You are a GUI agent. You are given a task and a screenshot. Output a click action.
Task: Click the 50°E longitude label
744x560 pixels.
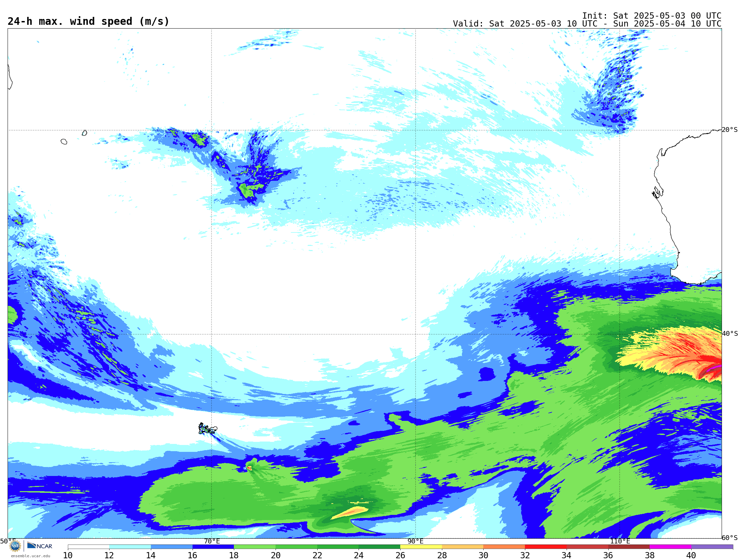click(x=8, y=541)
